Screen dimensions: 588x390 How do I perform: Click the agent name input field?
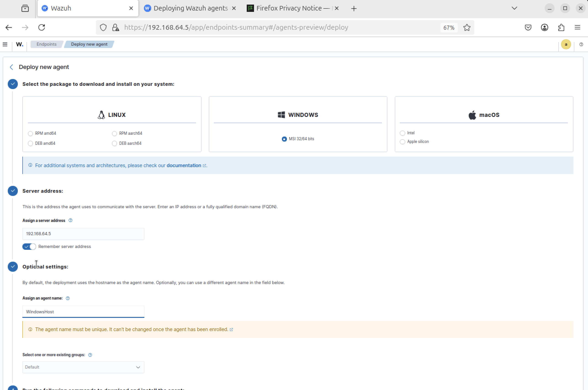point(83,312)
